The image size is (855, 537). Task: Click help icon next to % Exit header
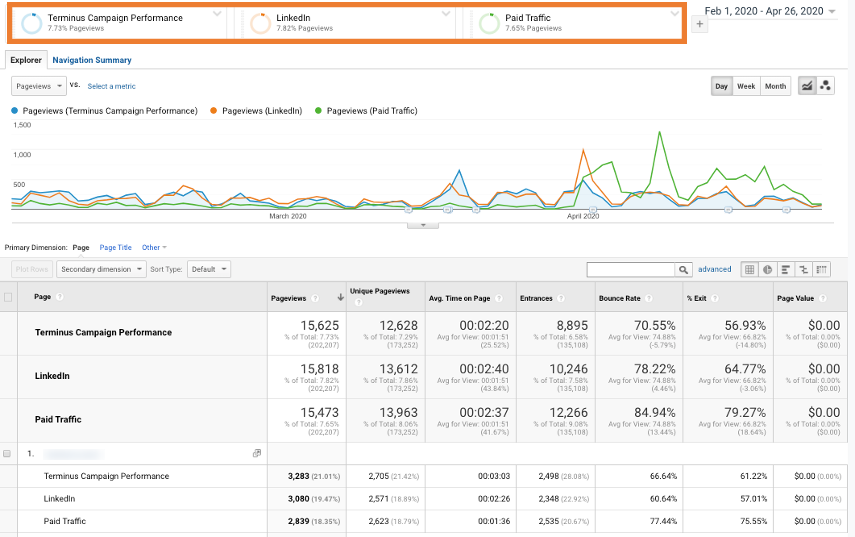tap(714, 298)
